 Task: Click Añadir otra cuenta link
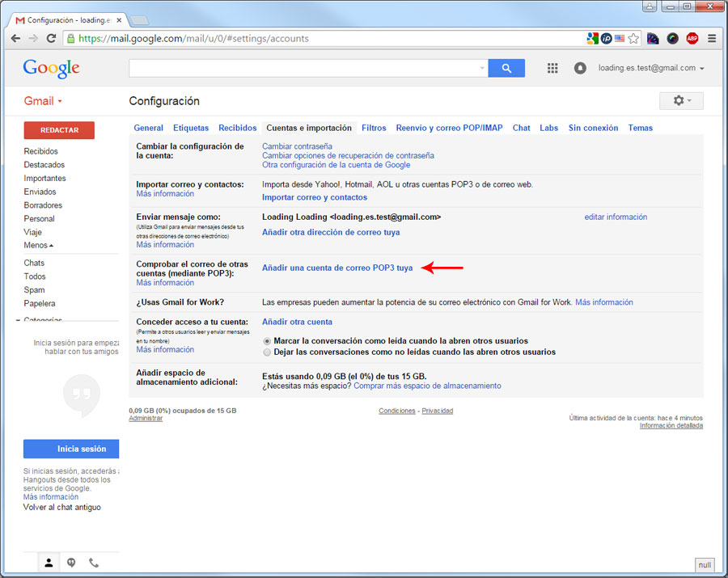(x=297, y=322)
